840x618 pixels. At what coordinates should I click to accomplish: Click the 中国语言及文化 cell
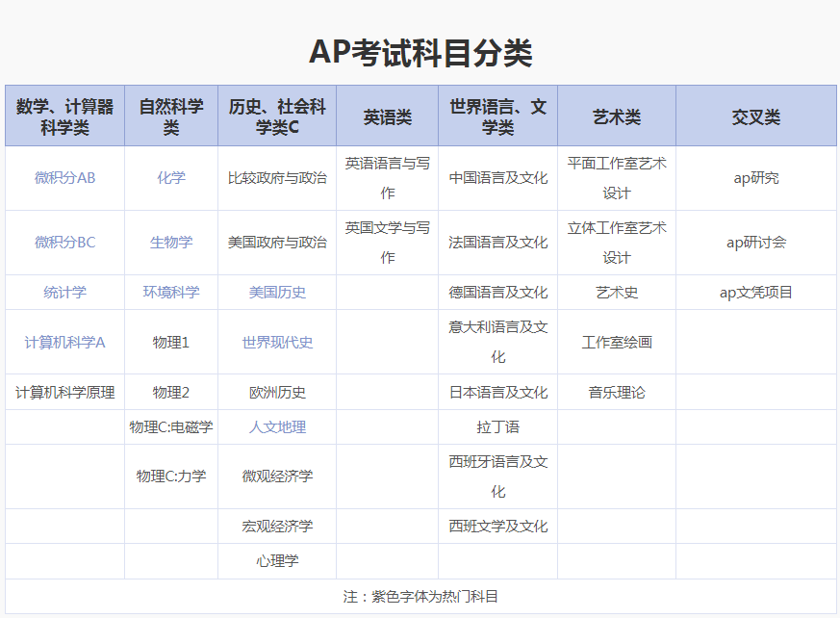pyautogui.click(x=497, y=178)
